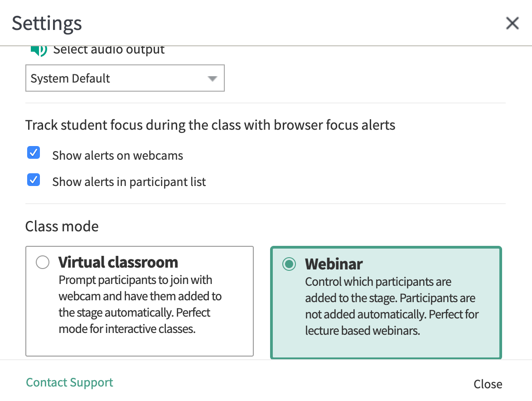
Task: Click the Virtual classroom heading text
Action: (x=118, y=262)
